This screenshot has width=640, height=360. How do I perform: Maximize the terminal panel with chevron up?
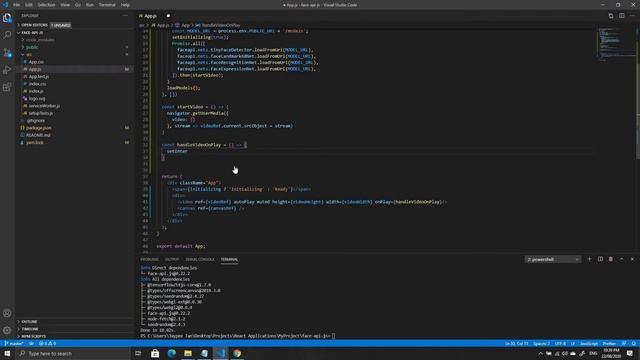click(x=622, y=259)
